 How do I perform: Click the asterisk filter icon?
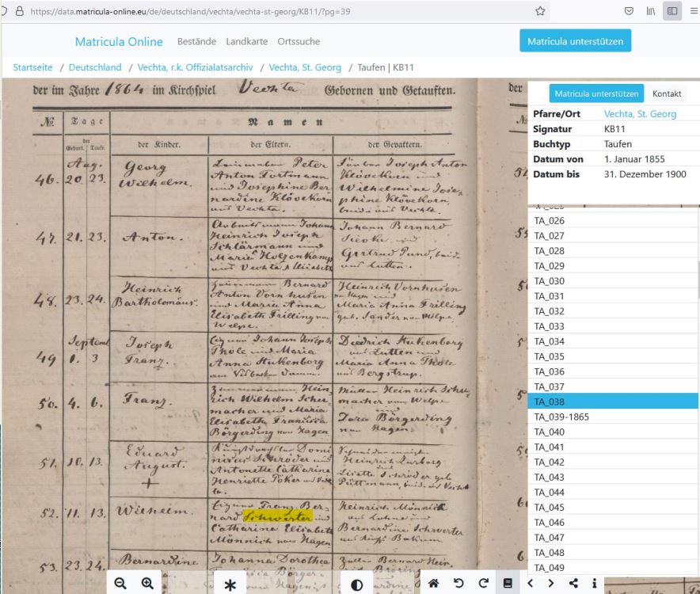pyautogui.click(x=230, y=584)
